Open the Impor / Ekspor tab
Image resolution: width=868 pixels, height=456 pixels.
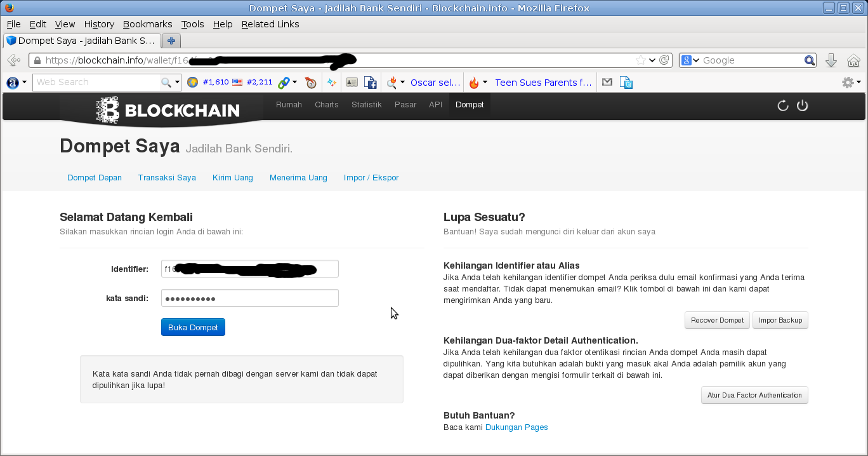pos(371,178)
